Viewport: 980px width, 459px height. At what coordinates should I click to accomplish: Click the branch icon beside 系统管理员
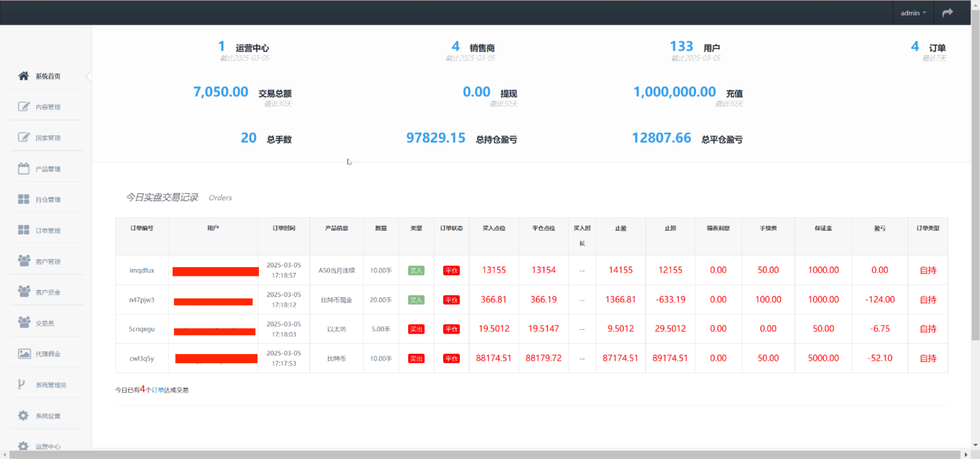21,384
